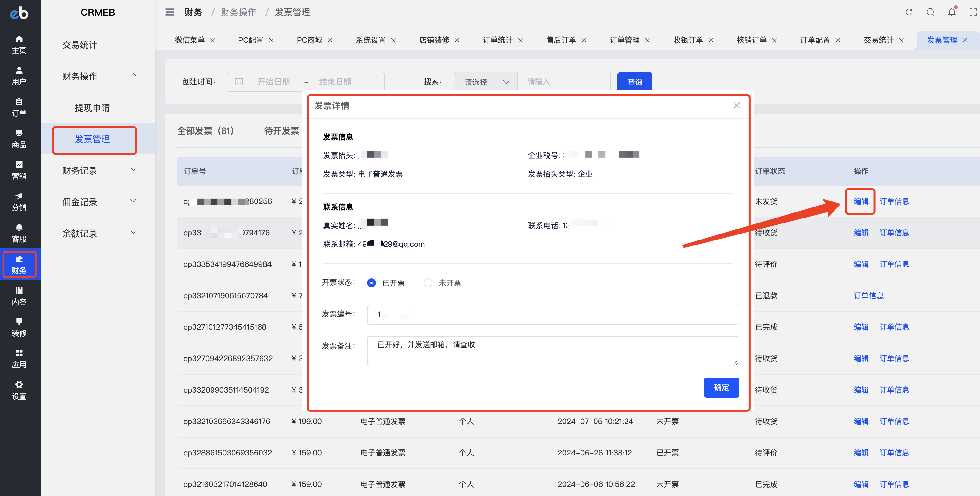
Task: Open the notification bell icon
Action: (951, 12)
